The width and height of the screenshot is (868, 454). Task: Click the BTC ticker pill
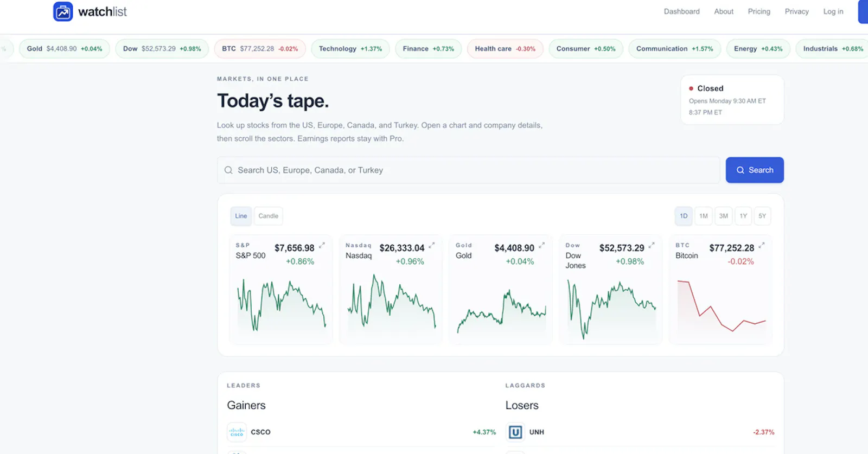point(260,49)
